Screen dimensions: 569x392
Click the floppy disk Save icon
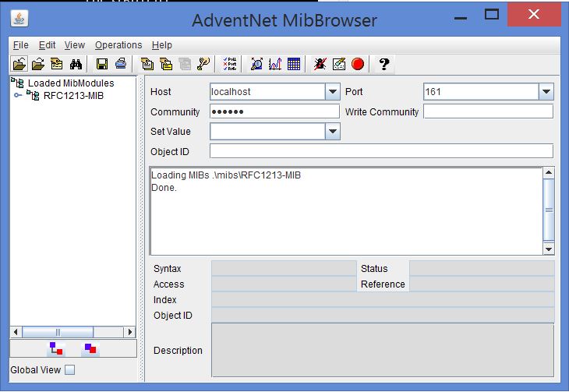[102, 64]
